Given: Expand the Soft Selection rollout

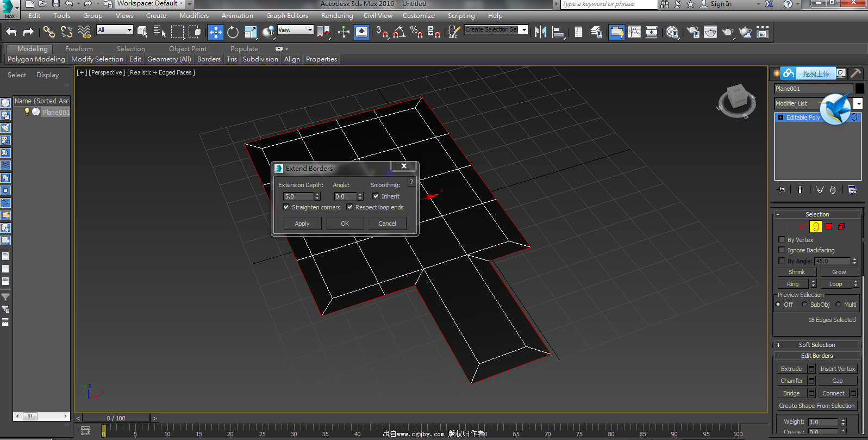Looking at the screenshot, I should pos(817,345).
